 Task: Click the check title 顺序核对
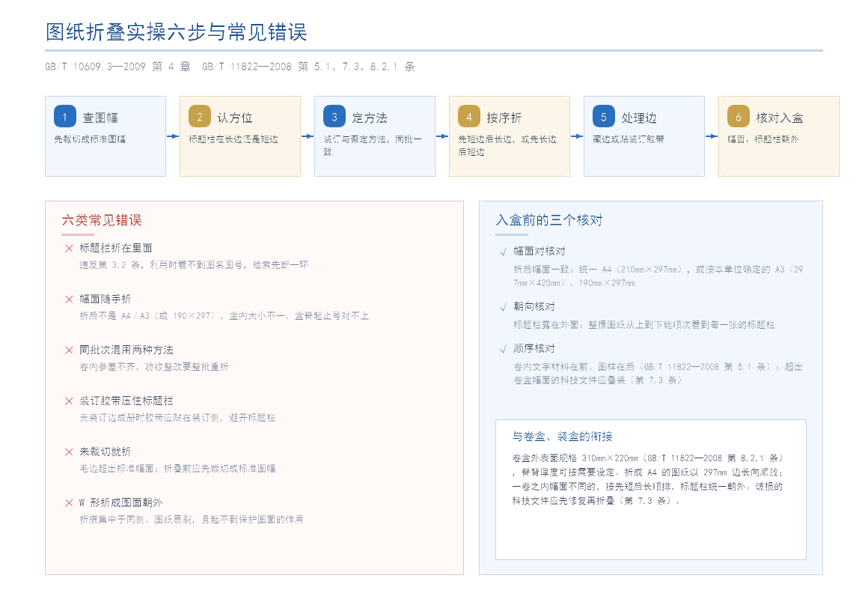(x=534, y=349)
